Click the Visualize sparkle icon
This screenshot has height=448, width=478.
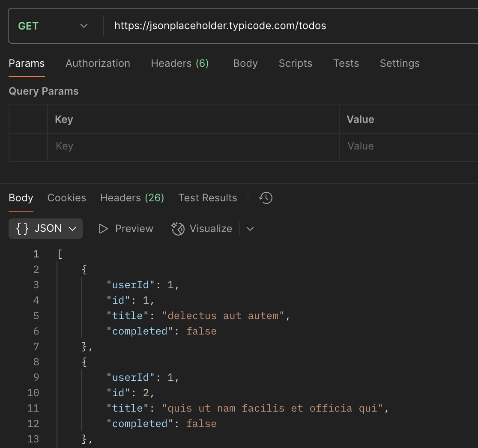pyautogui.click(x=178, y=229)
